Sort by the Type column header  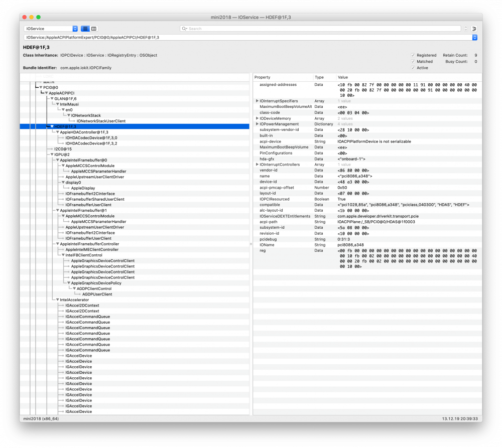coord(324,77)
